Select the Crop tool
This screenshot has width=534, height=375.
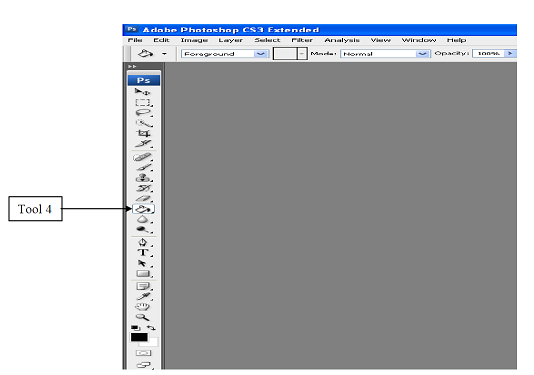(x=143, y=133)
